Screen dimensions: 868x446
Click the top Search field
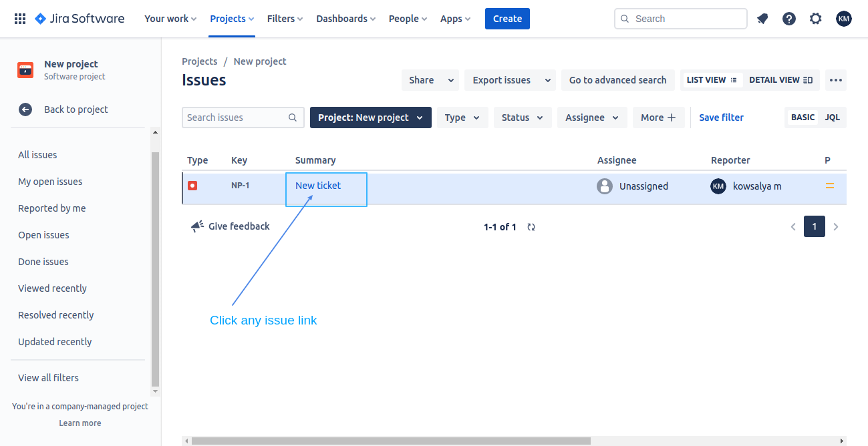(x=680, y=19)
